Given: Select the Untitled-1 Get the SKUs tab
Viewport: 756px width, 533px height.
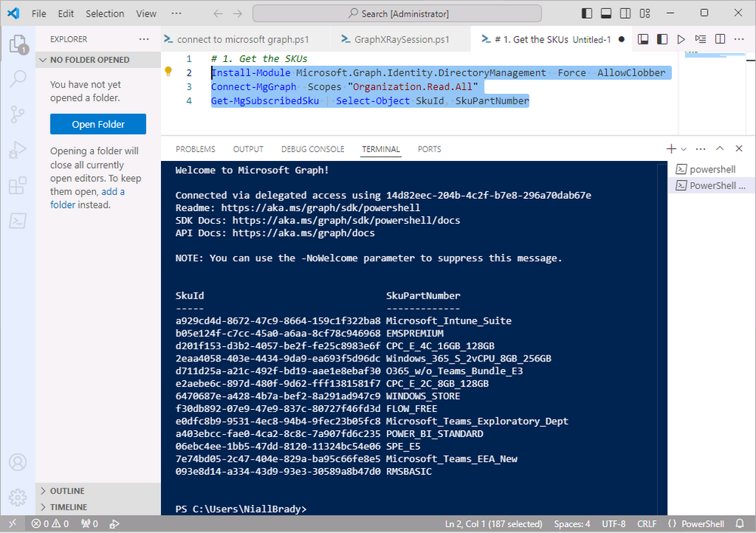Looking at the screenshot, I should [550, 39].
